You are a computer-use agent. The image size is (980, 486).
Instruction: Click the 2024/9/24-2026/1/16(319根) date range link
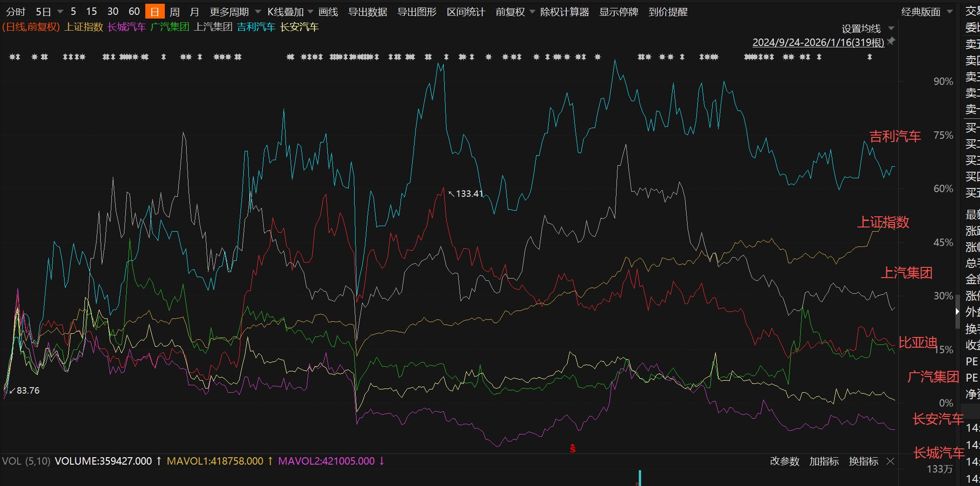point(818,42)
